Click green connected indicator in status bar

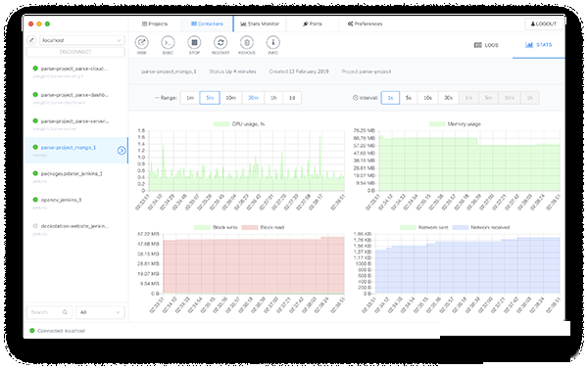pyautogui.click(x=32, y=331)
